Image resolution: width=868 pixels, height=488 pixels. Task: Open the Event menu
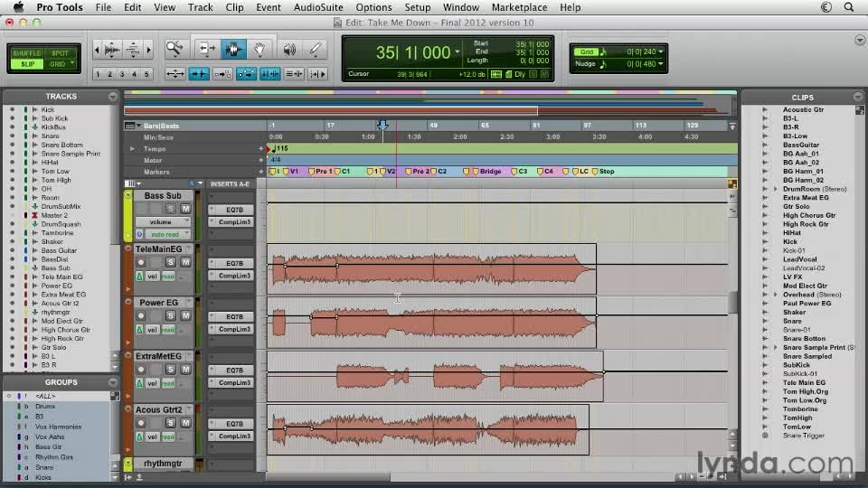(268, 7)
